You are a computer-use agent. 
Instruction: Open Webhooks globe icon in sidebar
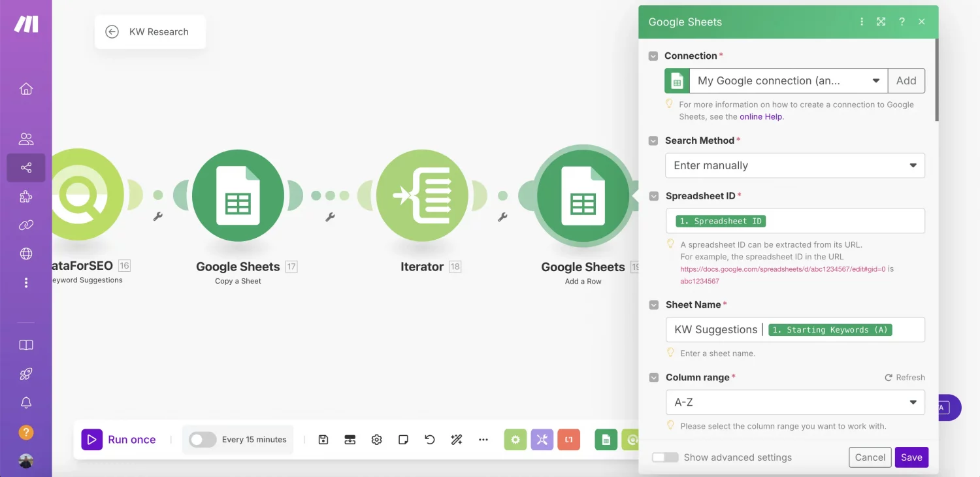[26, 254]
